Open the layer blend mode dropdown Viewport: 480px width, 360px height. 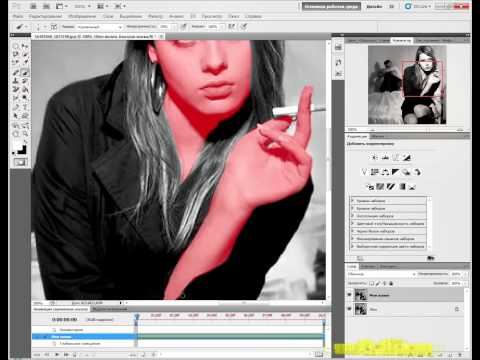(x=381, y=274)
